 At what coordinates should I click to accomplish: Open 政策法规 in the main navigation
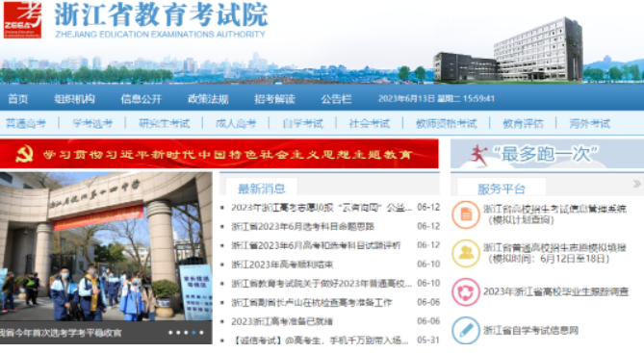coord(208,99)
